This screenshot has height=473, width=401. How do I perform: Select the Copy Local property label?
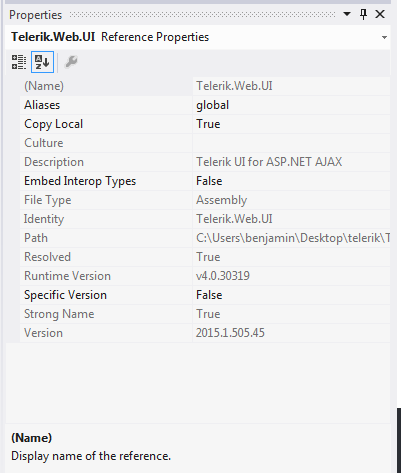pos(53,124)
